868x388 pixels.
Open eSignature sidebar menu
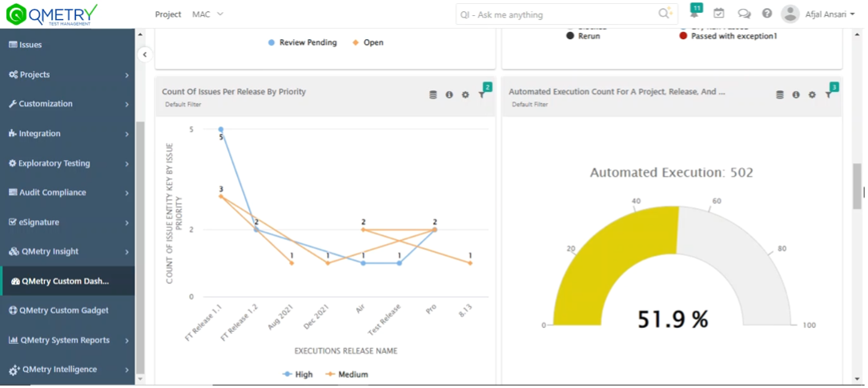pos(67,222)
